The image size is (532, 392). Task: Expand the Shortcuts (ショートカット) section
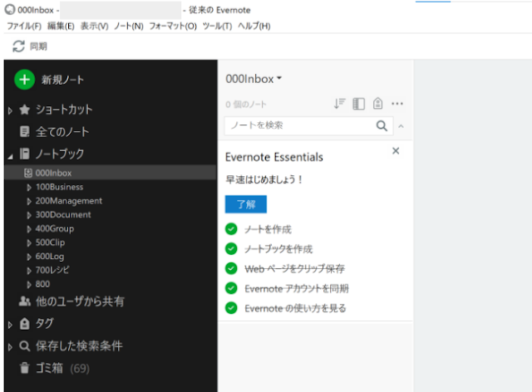click(x=10, y=110)
